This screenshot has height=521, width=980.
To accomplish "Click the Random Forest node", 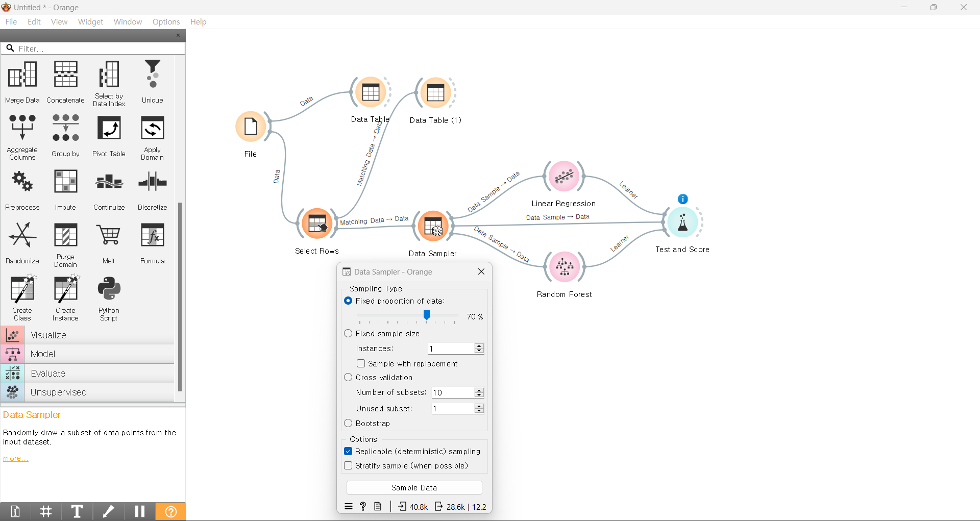I will click(565, 266).
